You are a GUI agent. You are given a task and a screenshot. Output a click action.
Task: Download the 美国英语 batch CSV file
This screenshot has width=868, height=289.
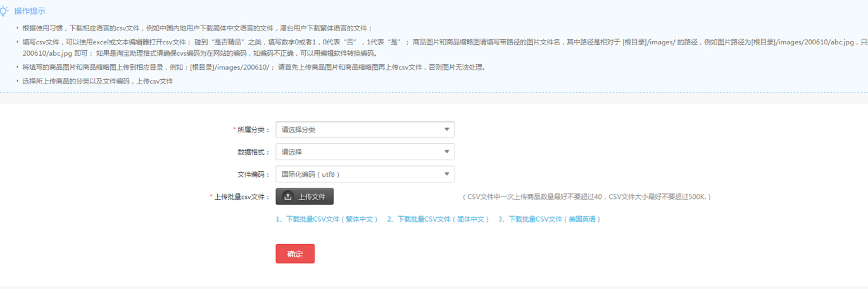point(550,219)
